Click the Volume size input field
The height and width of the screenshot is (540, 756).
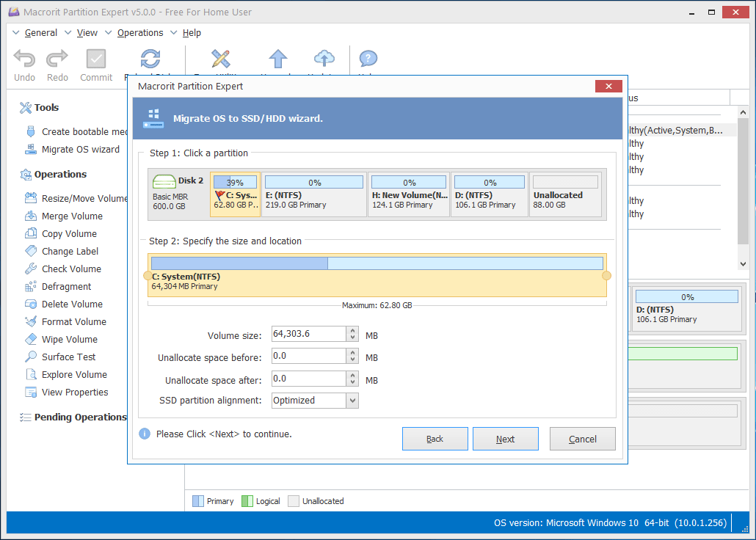coord(308,334)
